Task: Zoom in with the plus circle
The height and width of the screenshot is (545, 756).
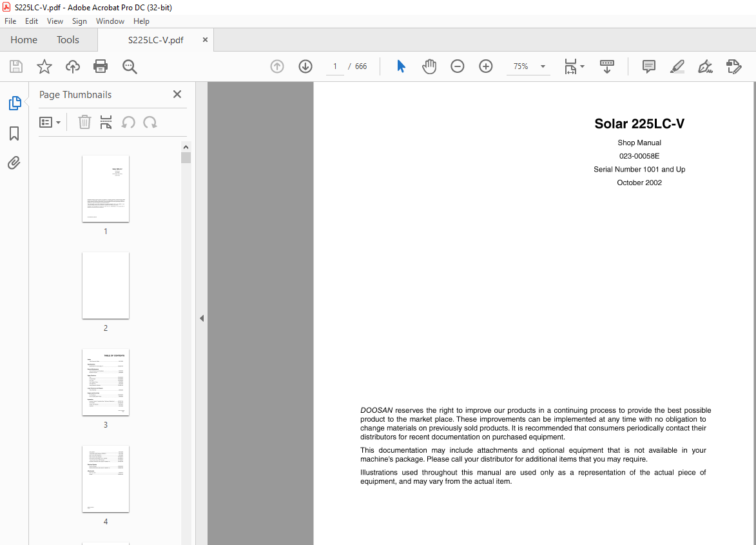Action: tap(486, 66)
